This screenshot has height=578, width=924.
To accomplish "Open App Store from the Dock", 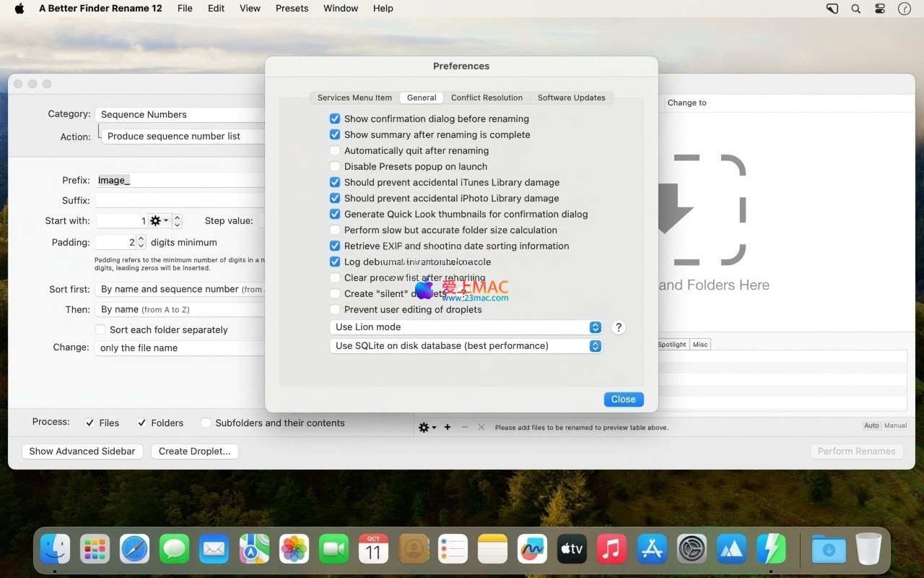I will tap(652, 549).
